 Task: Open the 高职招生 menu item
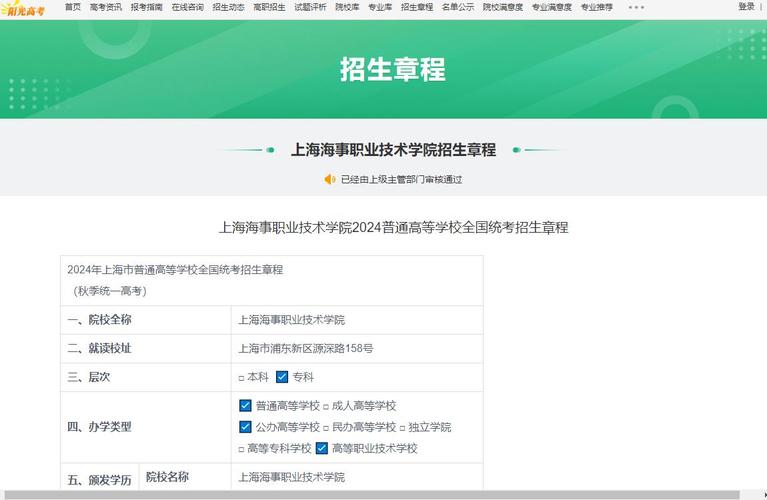click(269, 7)
